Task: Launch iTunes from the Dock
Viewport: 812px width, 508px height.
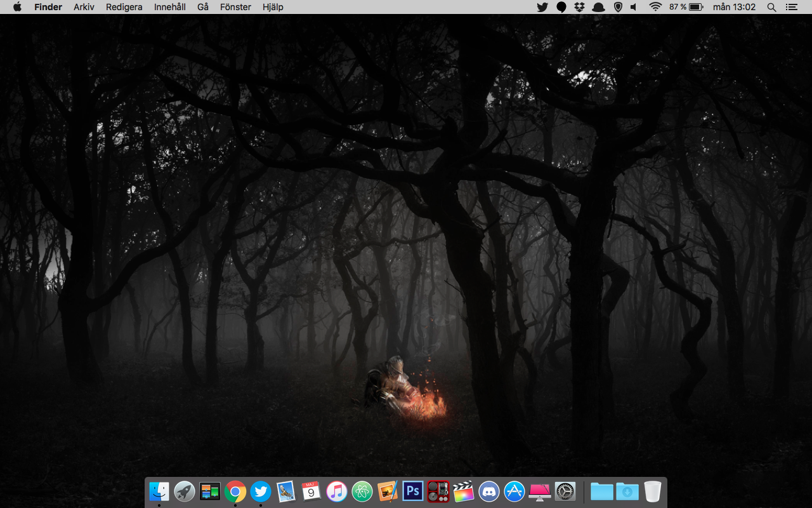Action: [337, 491]
